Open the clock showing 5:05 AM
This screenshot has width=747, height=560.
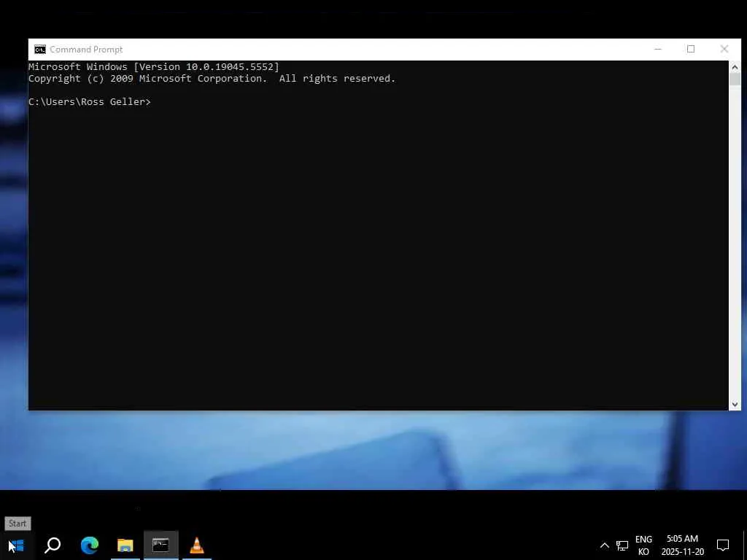[x=682, y=545]
